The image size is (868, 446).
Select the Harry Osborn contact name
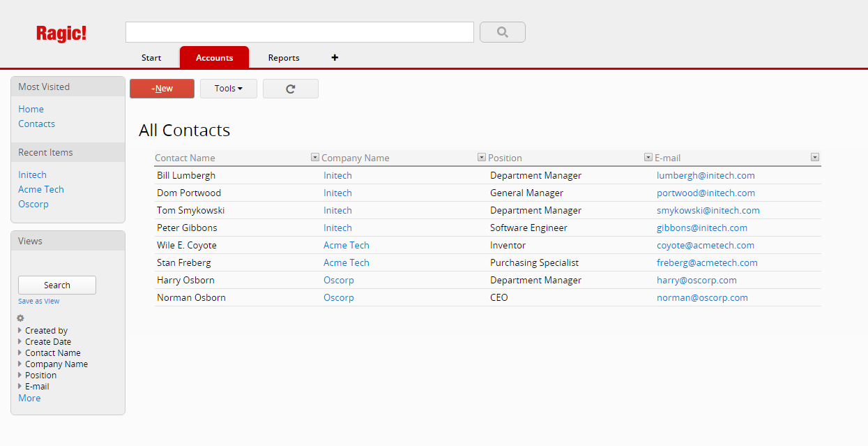tap(185, 281)
